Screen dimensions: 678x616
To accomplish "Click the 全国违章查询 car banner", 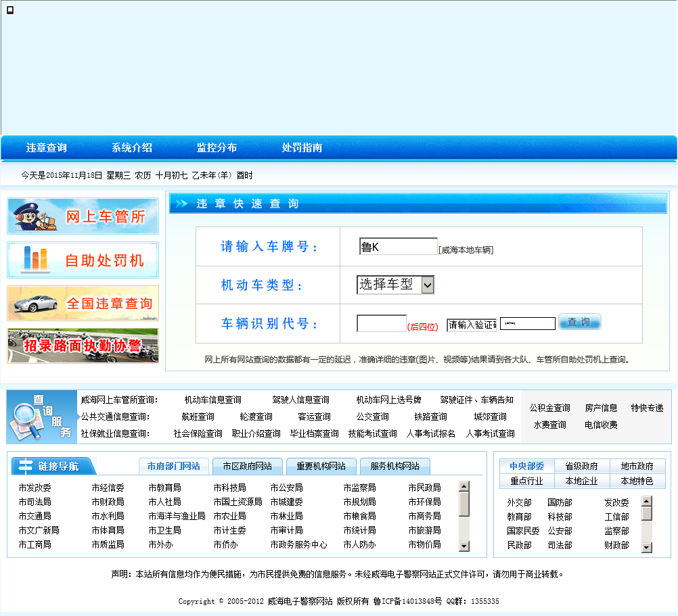I will [x=83, y=303].
